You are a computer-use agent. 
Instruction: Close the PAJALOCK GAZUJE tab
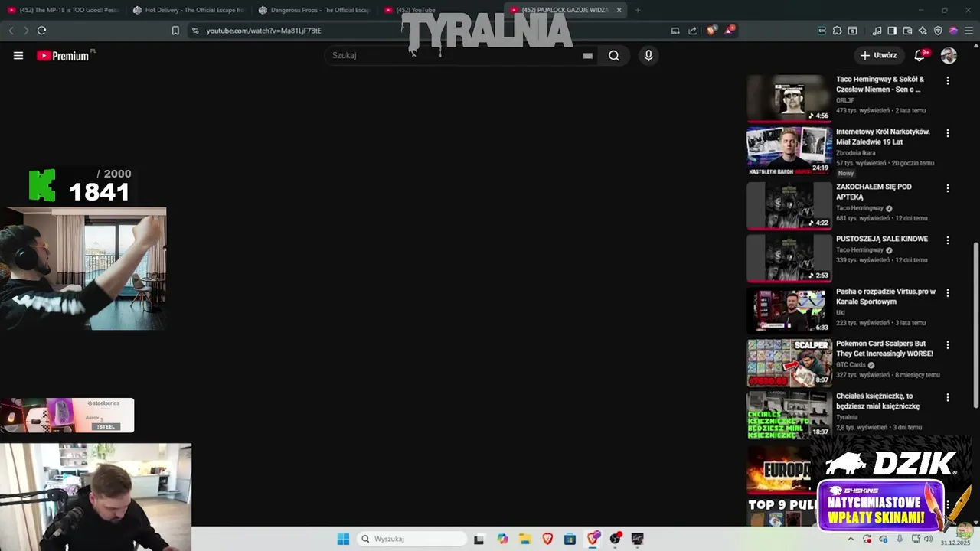(x=619, y=10)
